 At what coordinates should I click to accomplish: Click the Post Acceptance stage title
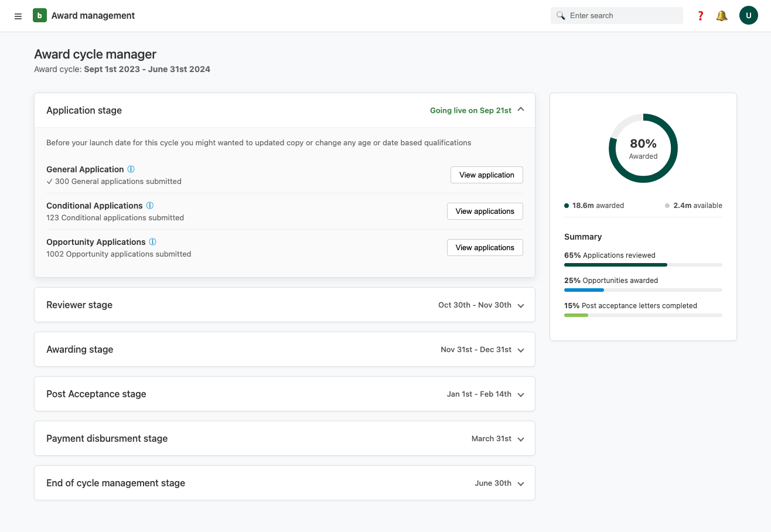click(96, 394)
